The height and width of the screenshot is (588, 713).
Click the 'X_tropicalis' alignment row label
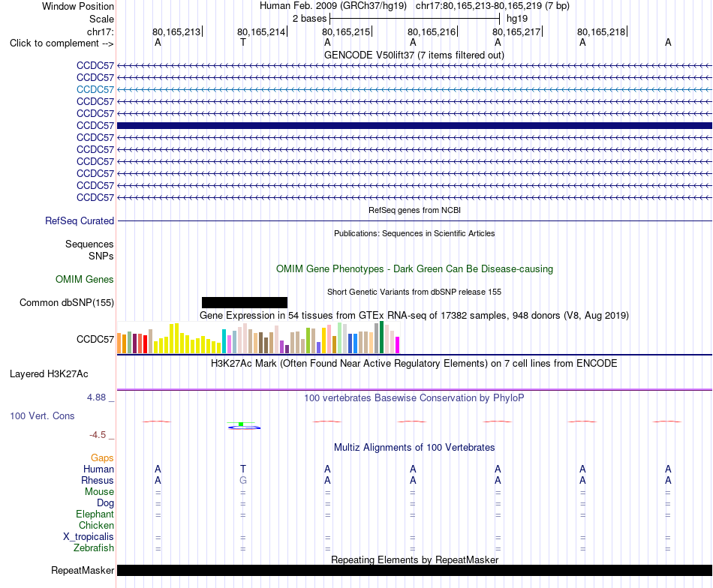[x=89, y=537]
